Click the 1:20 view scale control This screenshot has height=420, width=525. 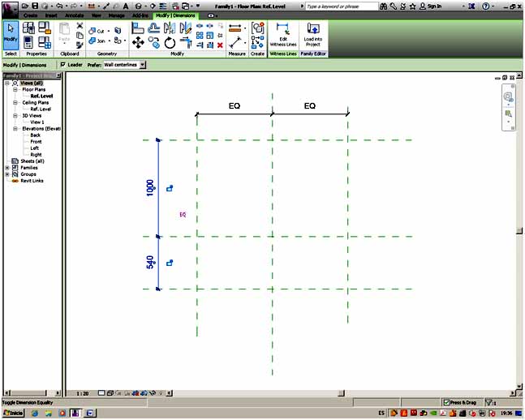[82, 393]
